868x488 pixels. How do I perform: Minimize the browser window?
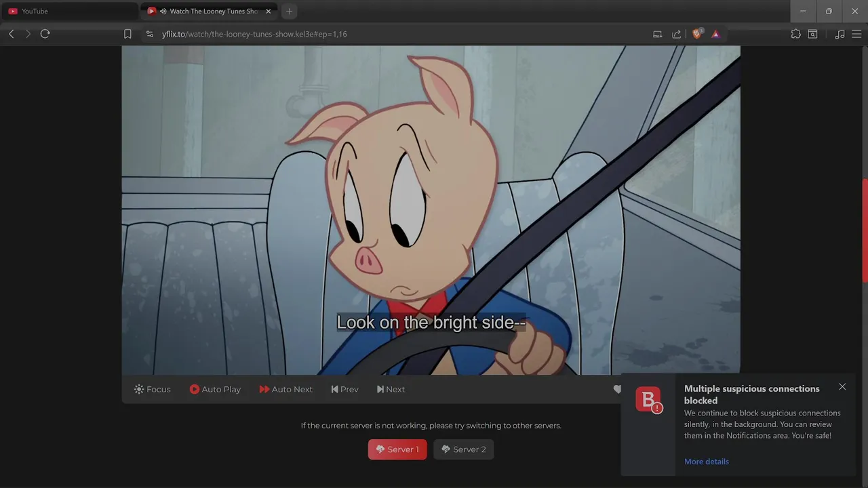[803, 11]
